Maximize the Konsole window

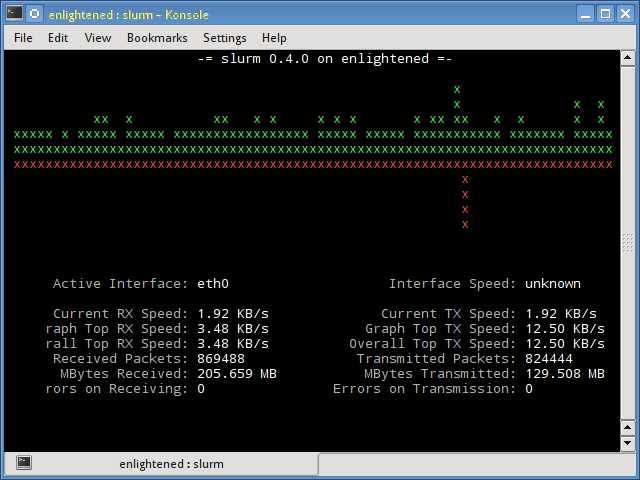(x=606, y=14)
